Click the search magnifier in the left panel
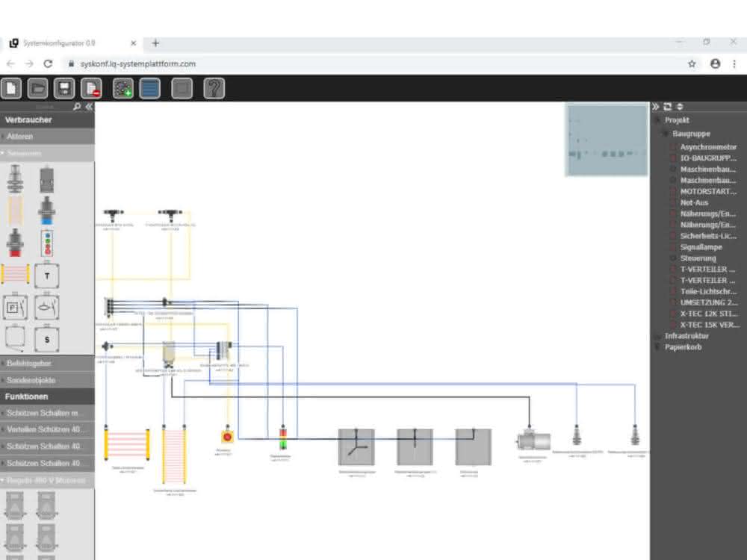 coord(77,107)
